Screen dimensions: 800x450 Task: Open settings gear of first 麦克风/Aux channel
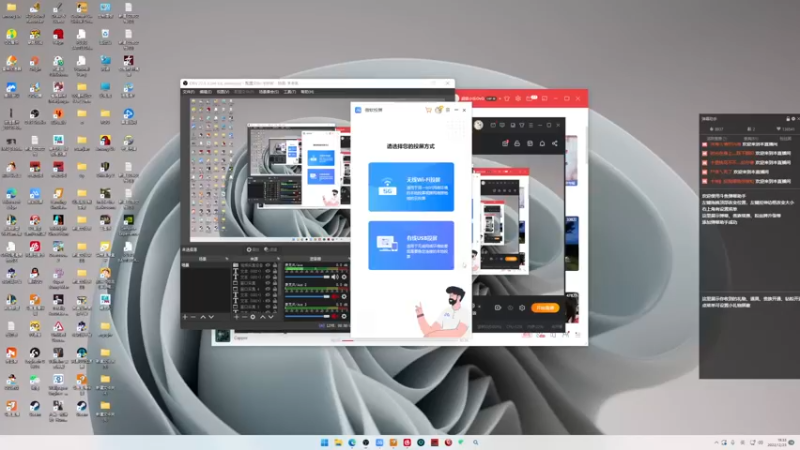pos(344,277)
